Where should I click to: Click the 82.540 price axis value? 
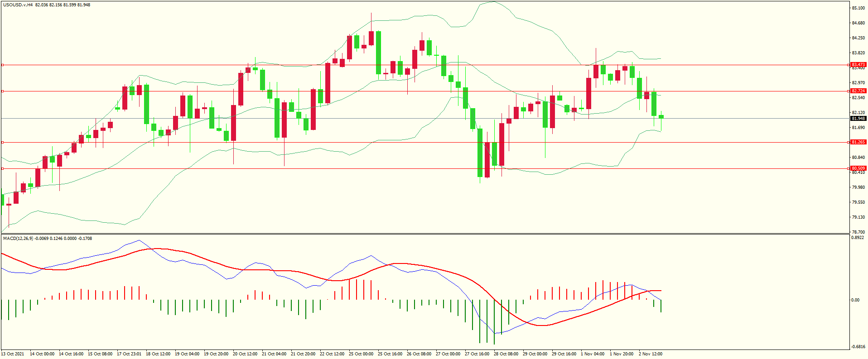pos(858,98)
